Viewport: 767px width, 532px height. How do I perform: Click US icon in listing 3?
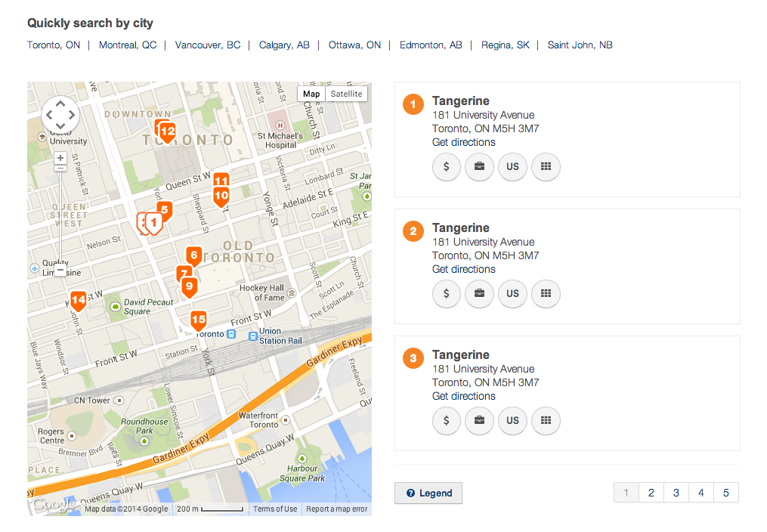512,420
